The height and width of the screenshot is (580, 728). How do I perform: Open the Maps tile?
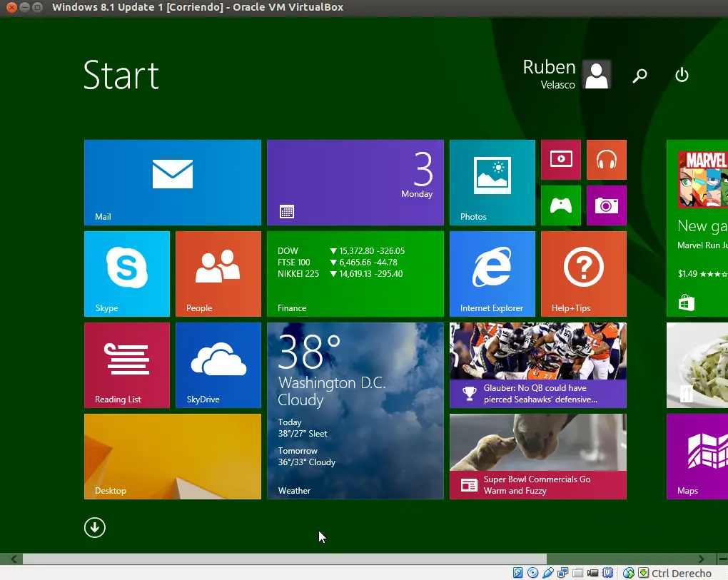tap(697, 457)
